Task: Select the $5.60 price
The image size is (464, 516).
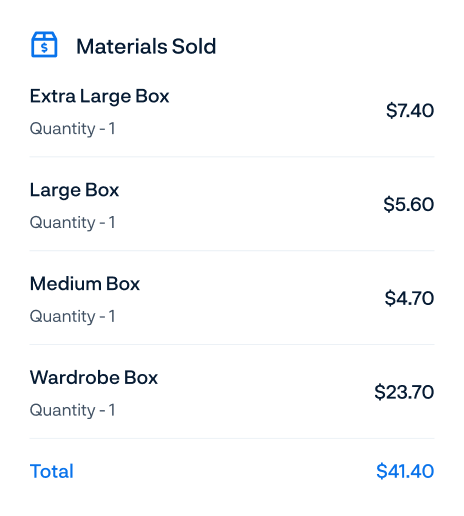Action: (408, 204)
